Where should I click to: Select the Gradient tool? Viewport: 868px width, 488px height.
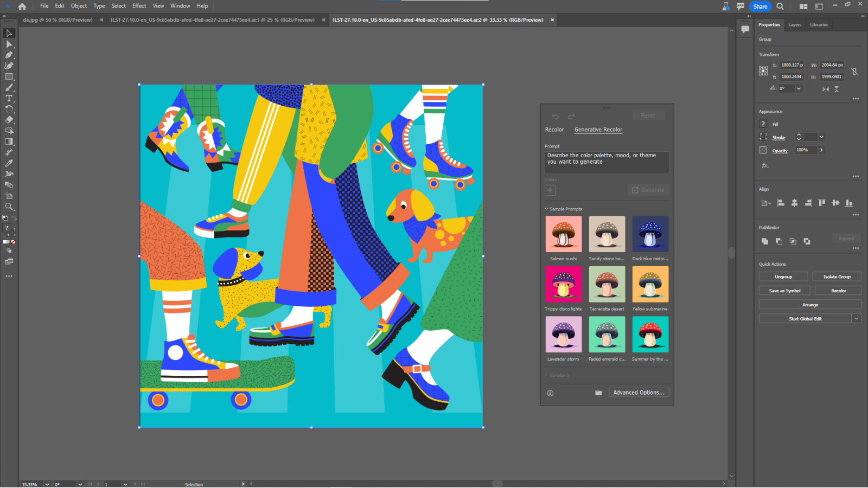pyautogui.click(x=9, y=142)
